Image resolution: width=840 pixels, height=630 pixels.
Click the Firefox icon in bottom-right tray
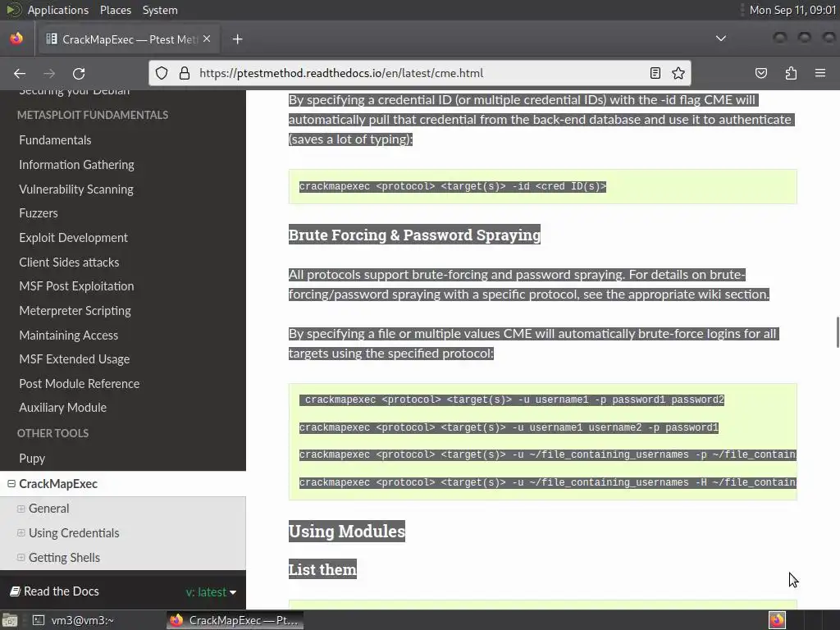coord(777,620)
